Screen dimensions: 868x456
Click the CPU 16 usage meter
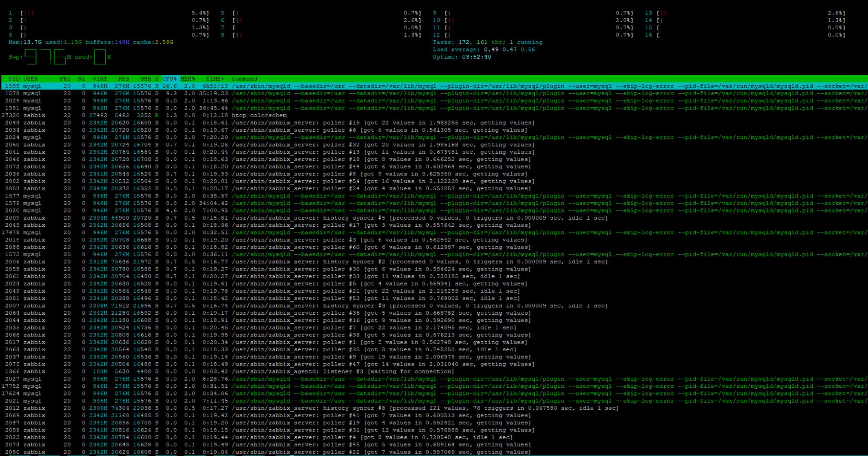(x=745, y=35)
